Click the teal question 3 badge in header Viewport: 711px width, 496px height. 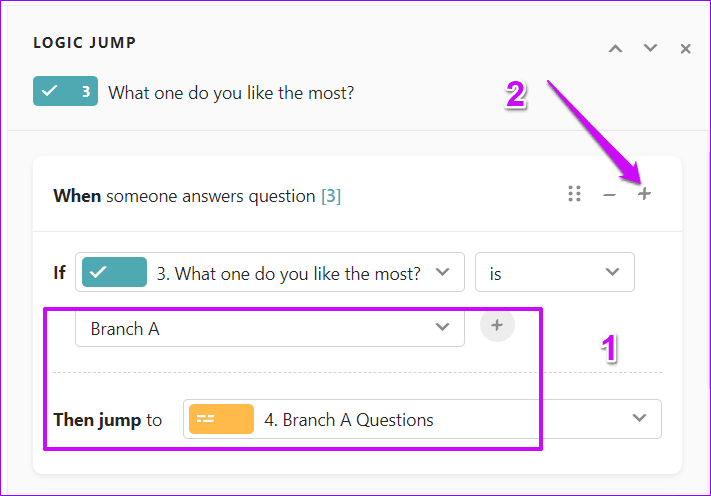(65, 93)
